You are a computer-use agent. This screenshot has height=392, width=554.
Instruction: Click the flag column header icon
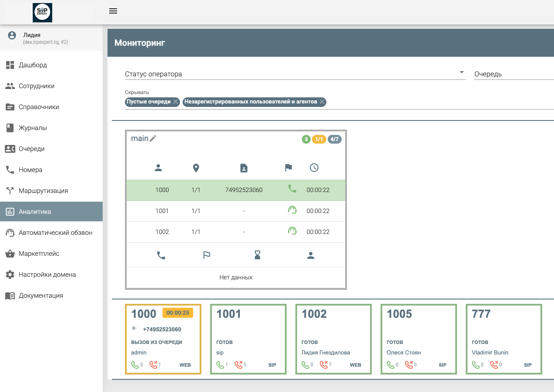(288, 168)
